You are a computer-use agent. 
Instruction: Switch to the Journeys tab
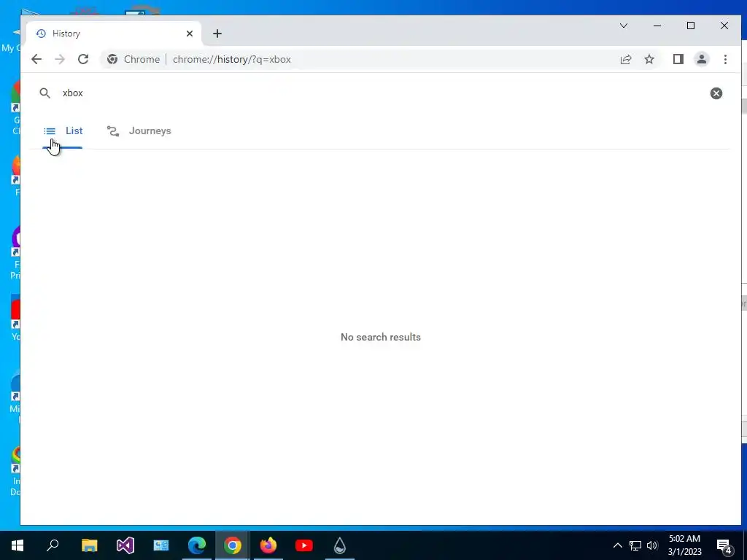(139, 131)
